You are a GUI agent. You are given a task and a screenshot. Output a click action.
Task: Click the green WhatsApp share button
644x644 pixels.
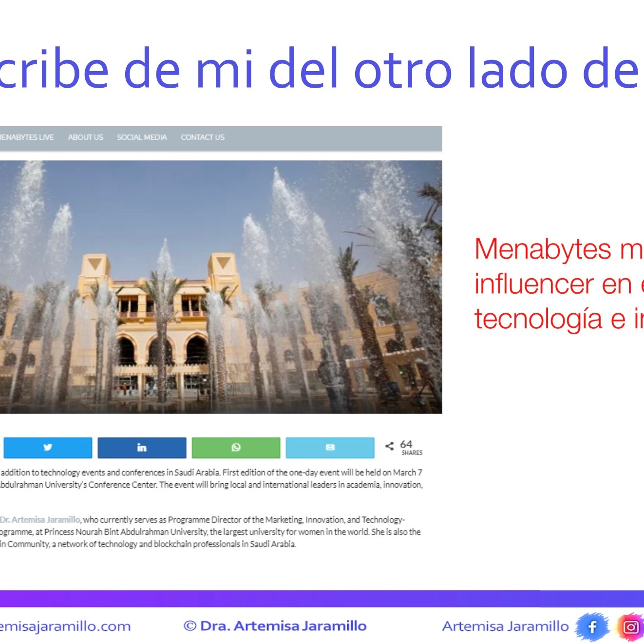click(x=236, y=448)
